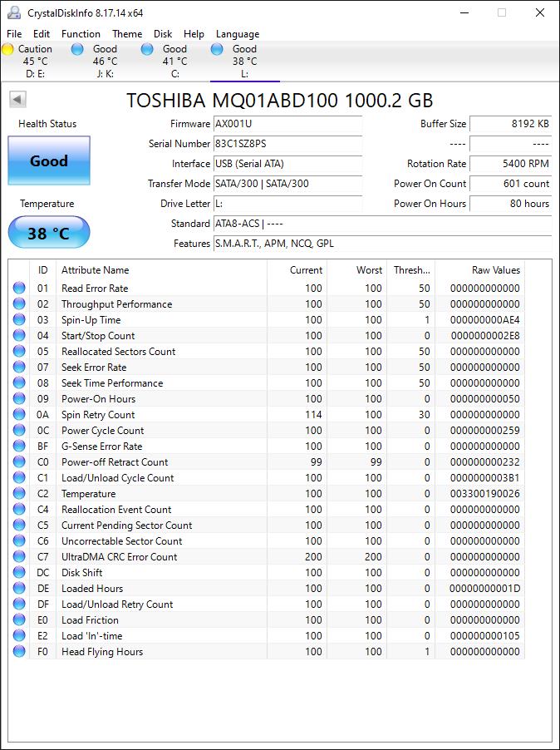Click the Serial Number field 83C1SZ8PS
The height and width of the screenshot is (750, 560).
(x=287, y=144)
